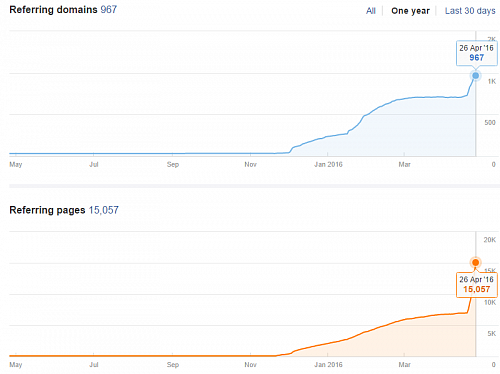Viewport: 500px width, 374px height.
Task: Select the One year range tab
Action: [410, 11]
